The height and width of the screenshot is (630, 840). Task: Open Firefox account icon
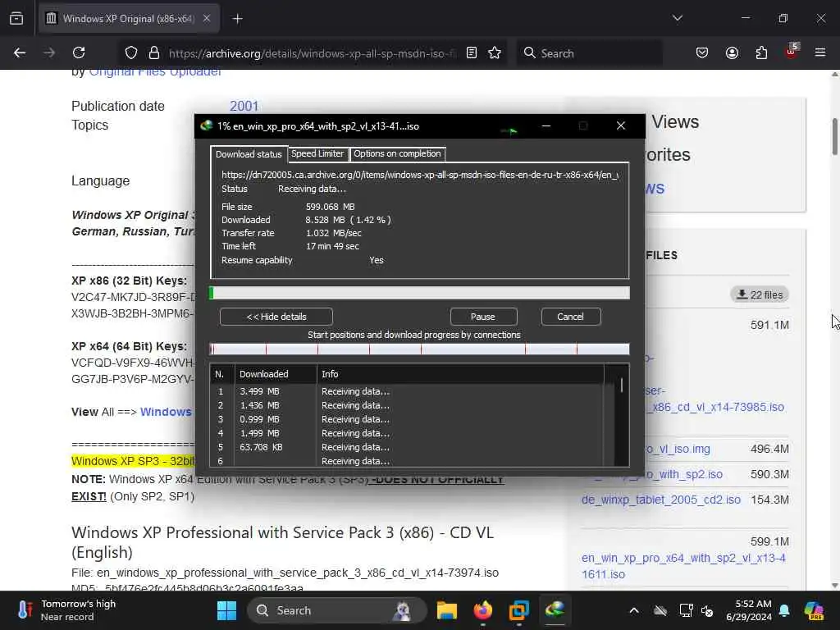click(x=732, y=53)
